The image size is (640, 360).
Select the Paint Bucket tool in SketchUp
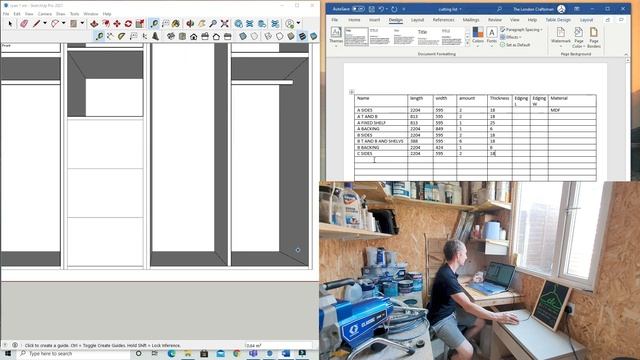(176, 24)
